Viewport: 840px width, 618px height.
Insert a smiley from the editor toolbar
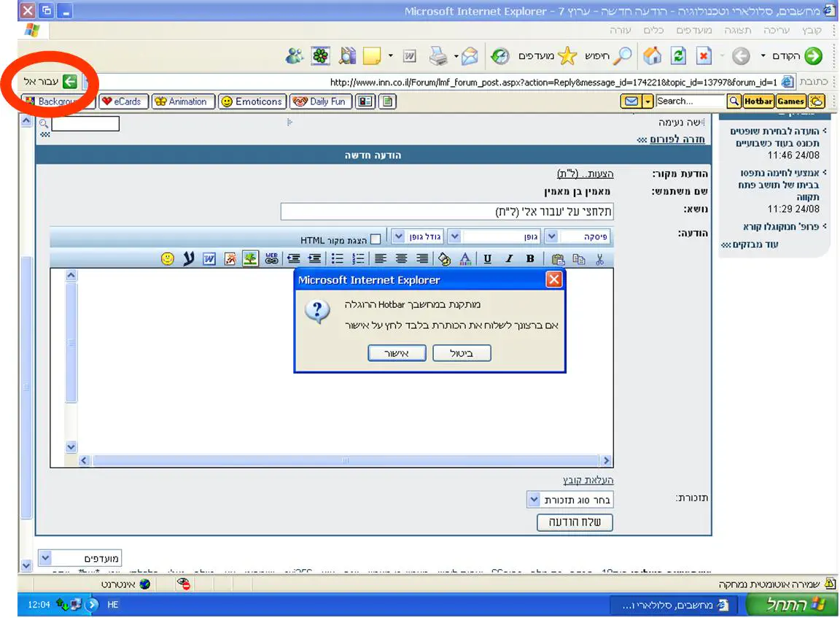tap(168, 258)
